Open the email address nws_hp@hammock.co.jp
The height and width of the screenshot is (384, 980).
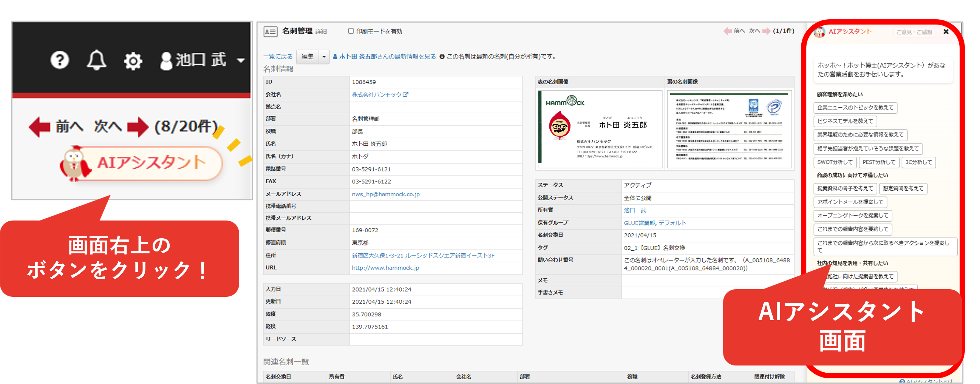click(x=385, y=194)
